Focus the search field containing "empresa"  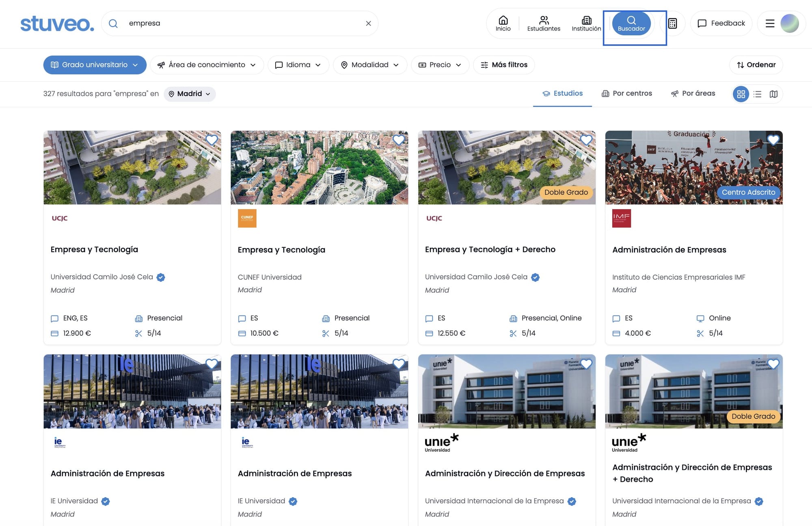click(x=240, y=24)
